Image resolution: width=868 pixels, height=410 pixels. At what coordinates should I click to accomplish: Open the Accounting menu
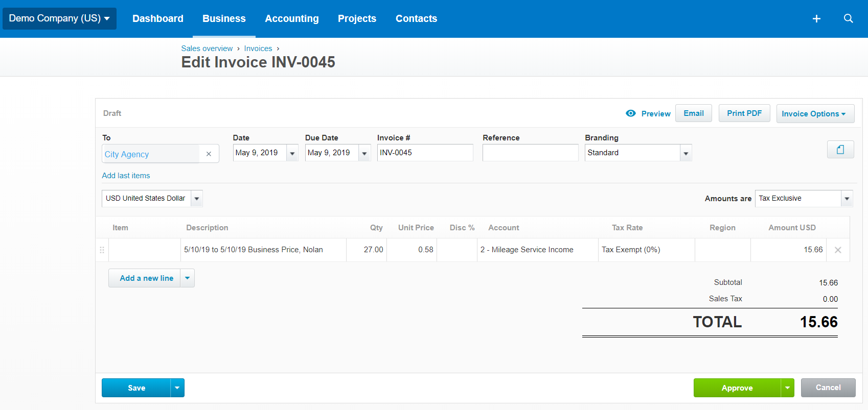(292, 19)
